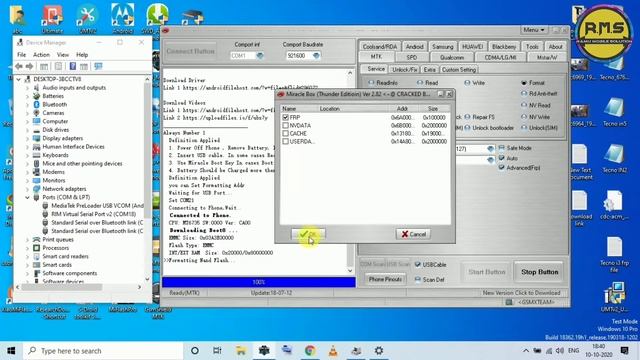Click the New Version Click to Download link

click(521, 293)
